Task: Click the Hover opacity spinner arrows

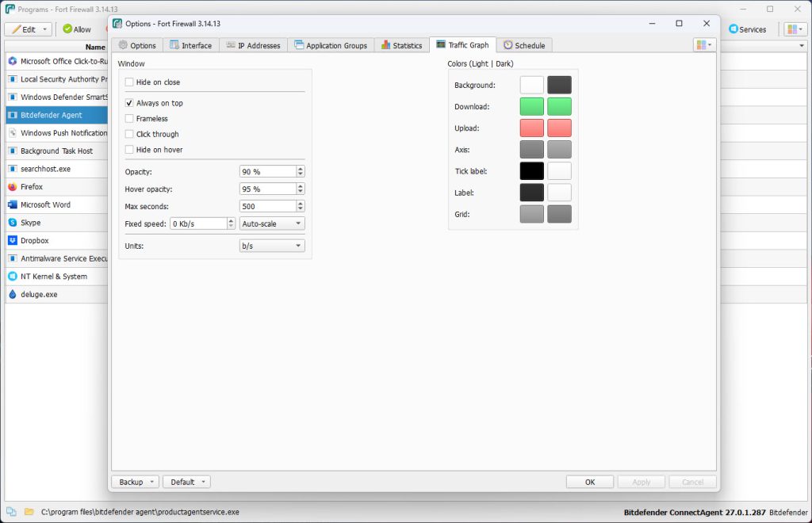Action: point(301,189)
